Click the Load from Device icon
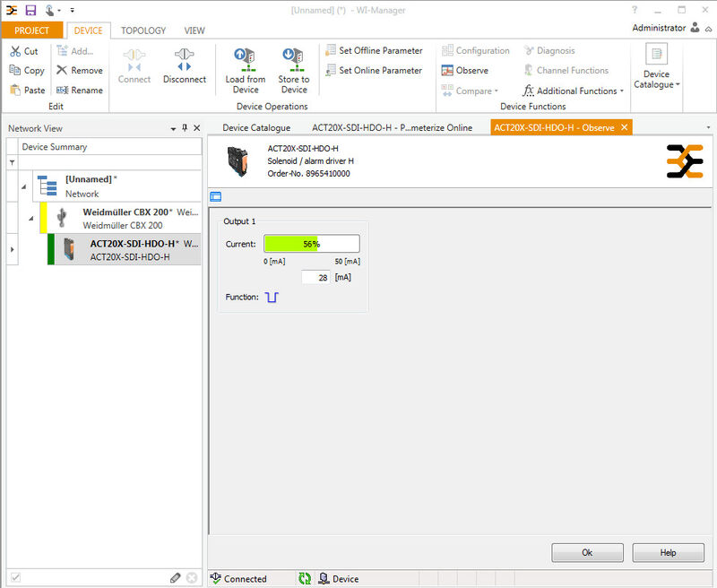This screenshot has width=717, height=588. [245, 60]
